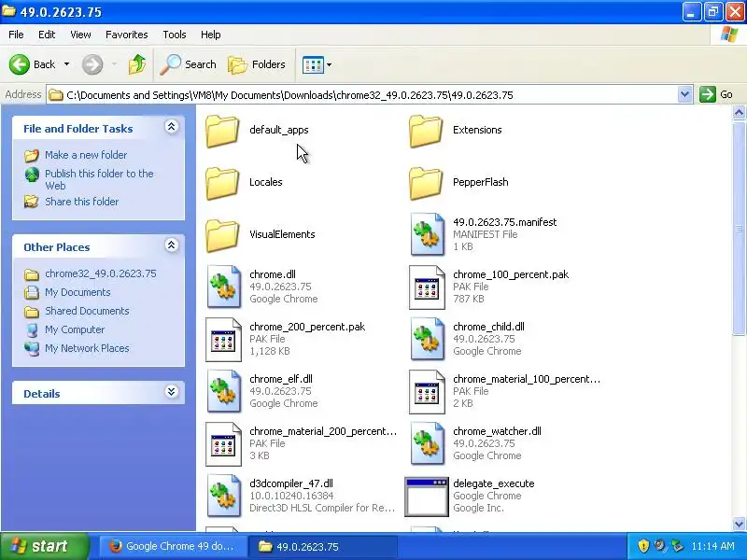Click the green Back arrow icon
This screenshot has width=747, height=560.
tap(20, 64)
